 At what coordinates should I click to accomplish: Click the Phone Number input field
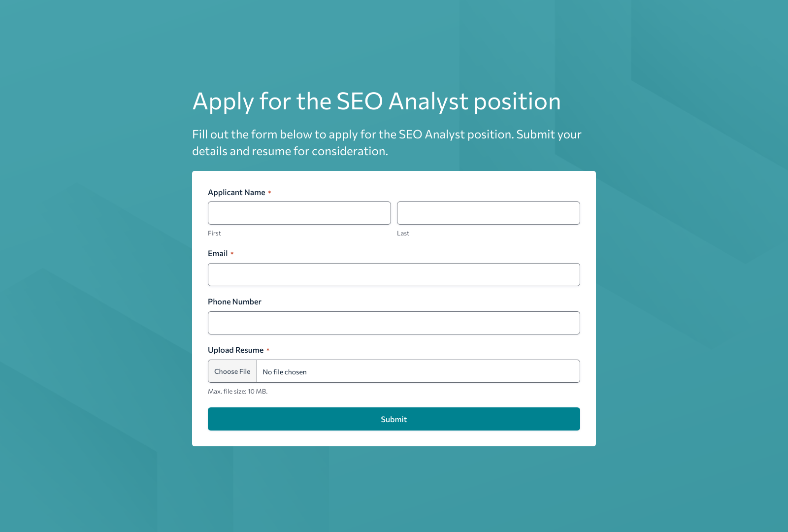coord(394,323)
